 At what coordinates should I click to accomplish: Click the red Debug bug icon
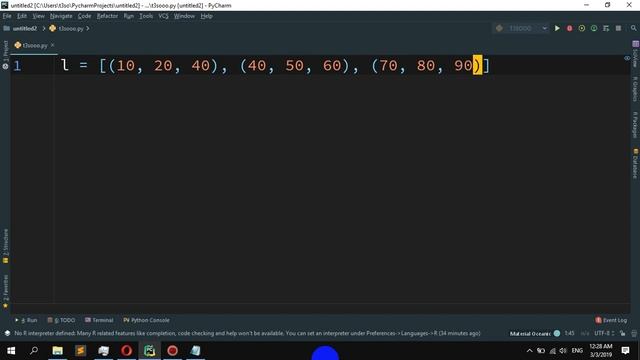569,28
